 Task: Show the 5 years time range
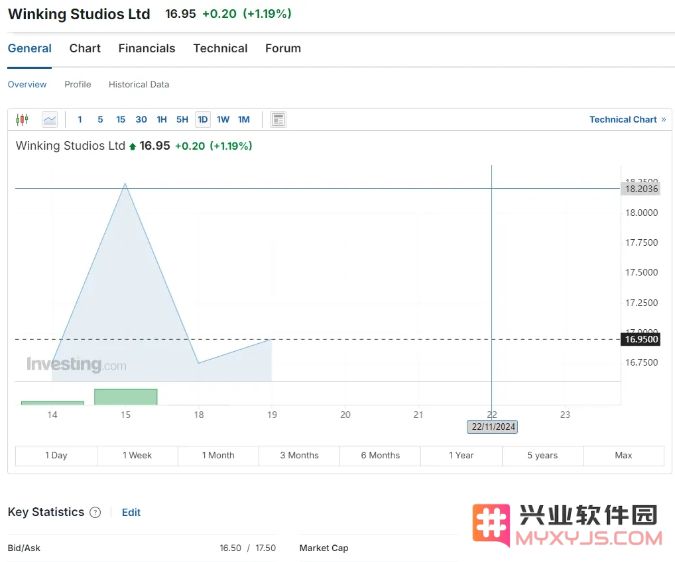click(x=542, y=455)
